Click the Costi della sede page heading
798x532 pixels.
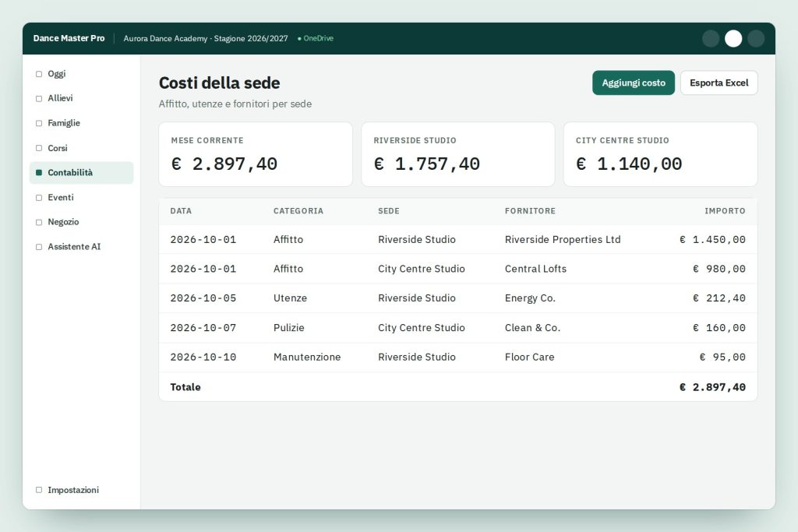(219, 83)
